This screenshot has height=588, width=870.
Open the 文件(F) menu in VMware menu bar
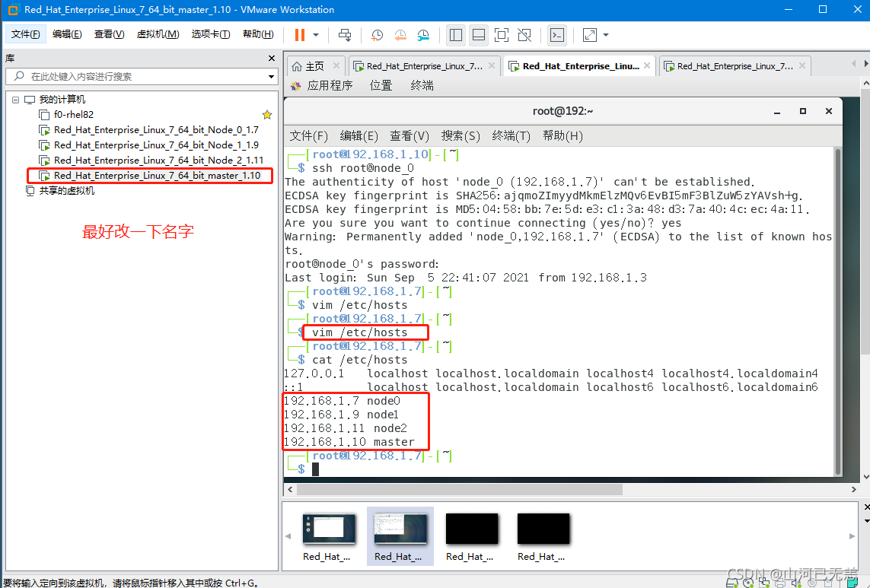[26, 34]
